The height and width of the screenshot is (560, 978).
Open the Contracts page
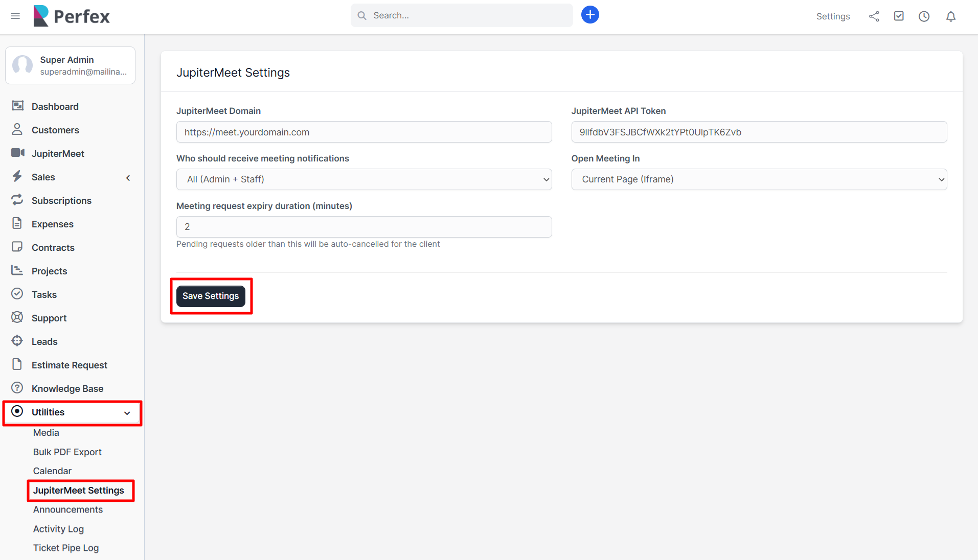click(x=53, y=248)
